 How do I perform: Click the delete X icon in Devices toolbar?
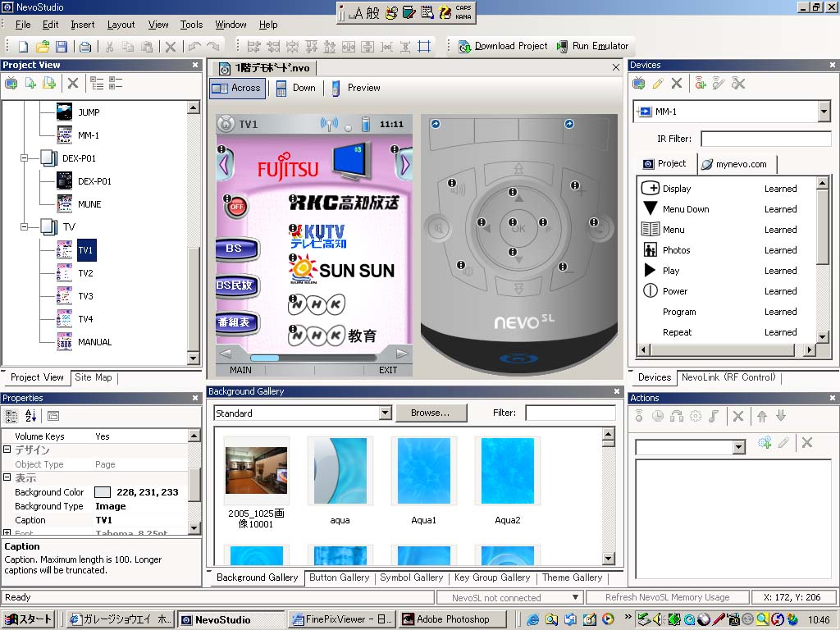pos(677,83)
